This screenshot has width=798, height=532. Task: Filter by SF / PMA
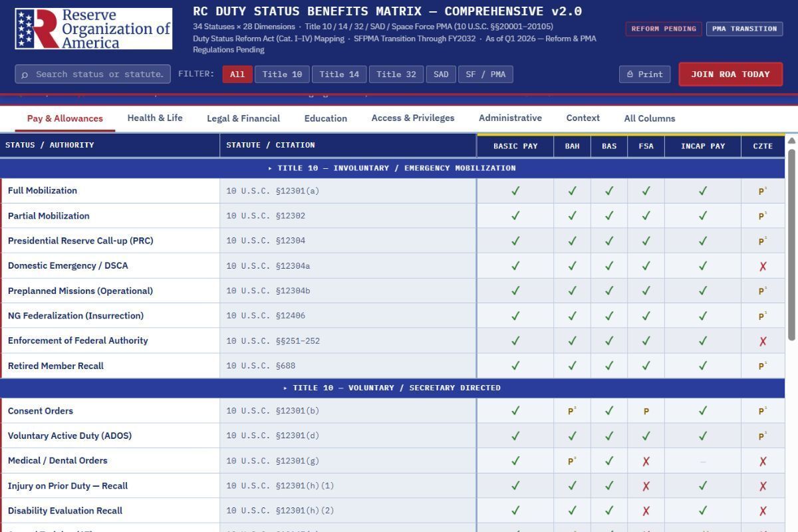(485, 74)
